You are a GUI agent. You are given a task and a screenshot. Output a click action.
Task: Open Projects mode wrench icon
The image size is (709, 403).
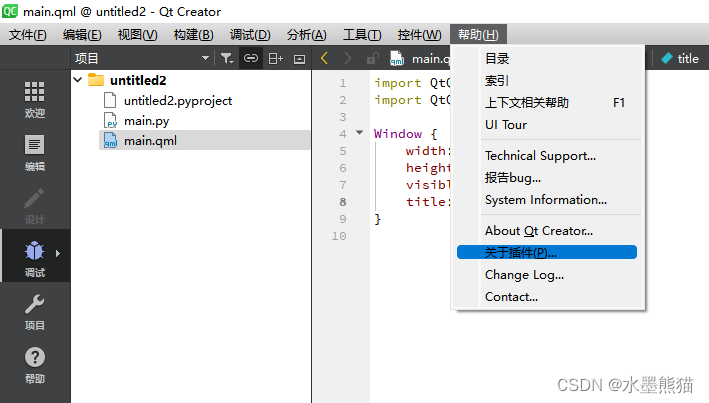(x=34, y=304)
